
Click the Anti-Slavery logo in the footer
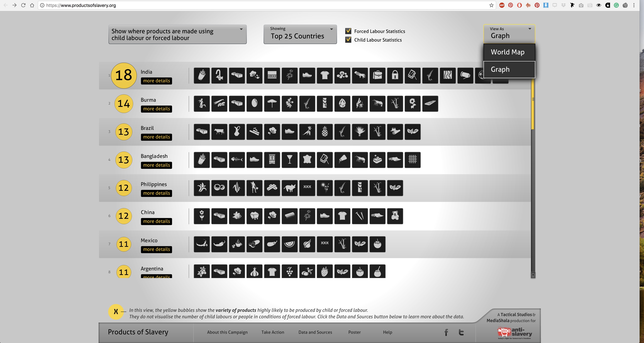(514, 333)
